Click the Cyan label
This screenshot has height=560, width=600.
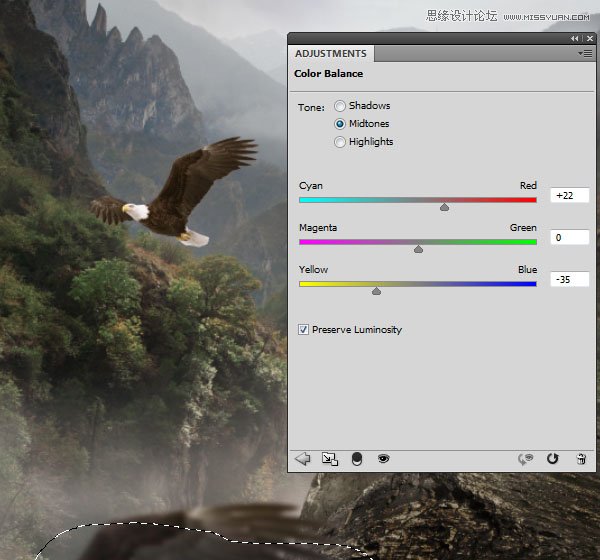point(311,186)
